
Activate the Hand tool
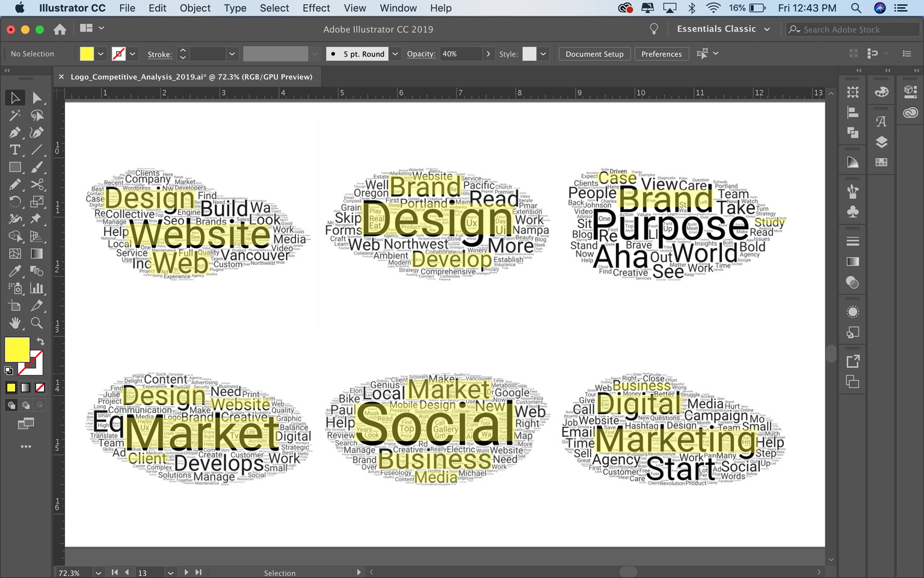point(15,323)
